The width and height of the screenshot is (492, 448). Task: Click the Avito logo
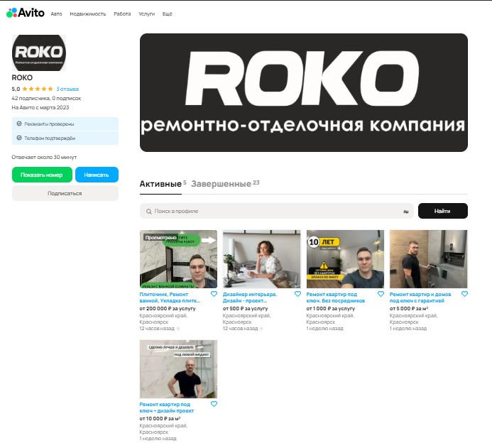click(x=26, y=13)
